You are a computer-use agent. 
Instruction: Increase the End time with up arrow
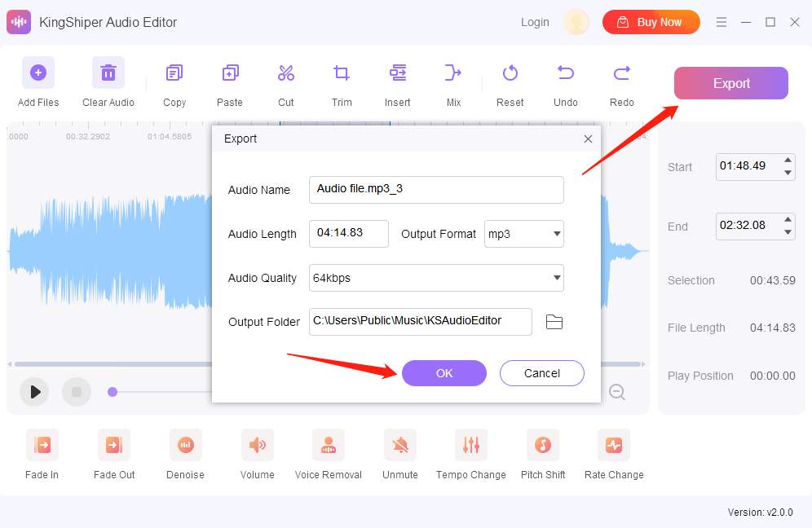click(x=788, y=219)
